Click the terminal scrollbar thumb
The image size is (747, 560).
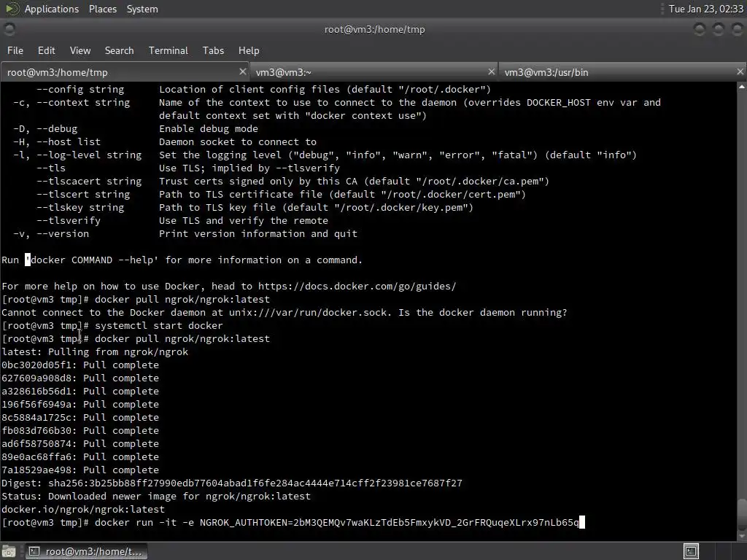[x=741, y=514]
